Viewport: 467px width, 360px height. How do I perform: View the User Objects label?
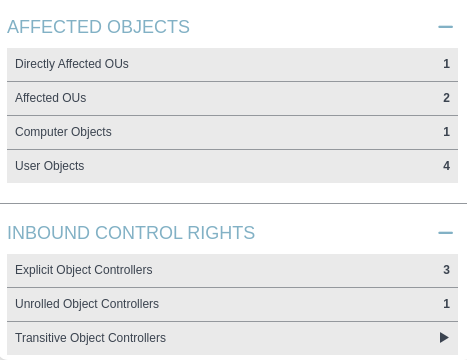pyautogui.click(x=50, y=166)
